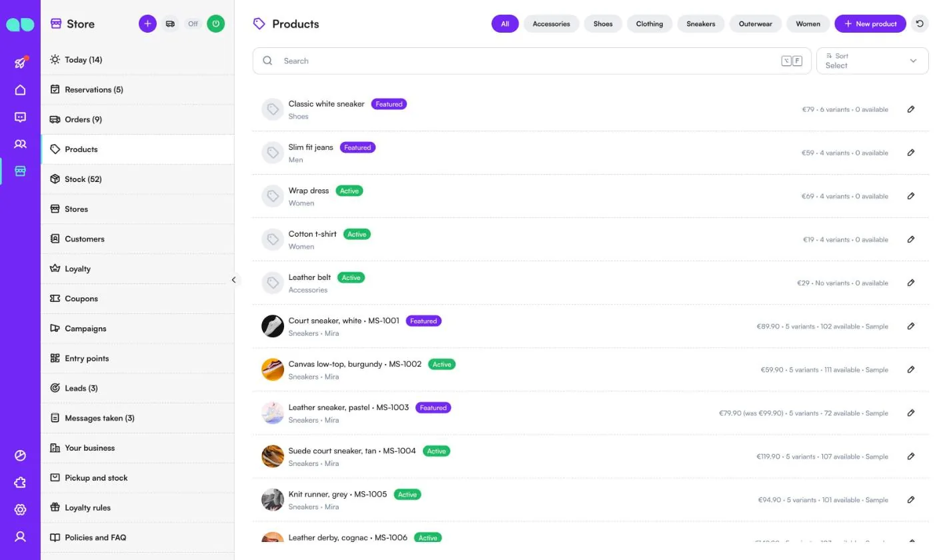Open the Leather sneaker, pastel product name

349,407
